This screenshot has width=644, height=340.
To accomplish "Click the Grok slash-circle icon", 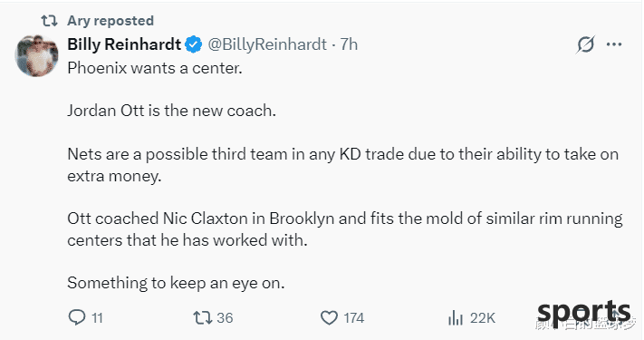I will pyautogui.click(x=585, y=44).
